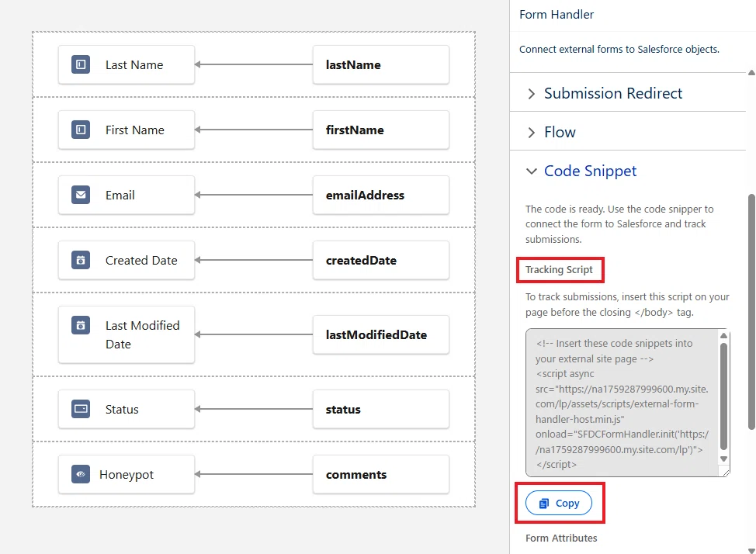Expand the Flow section
Viewport: 756px width, 554px height.
tap(628, 132)
